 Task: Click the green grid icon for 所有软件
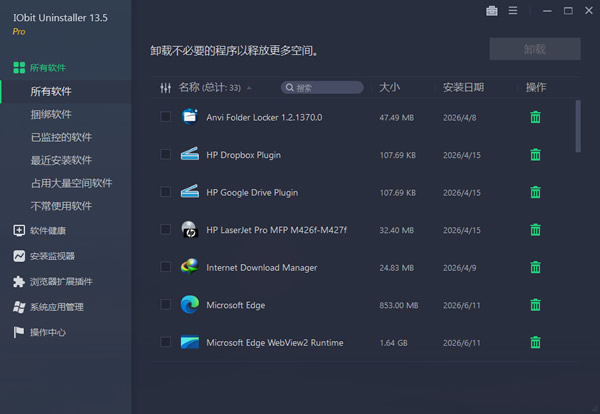(19, 68)
